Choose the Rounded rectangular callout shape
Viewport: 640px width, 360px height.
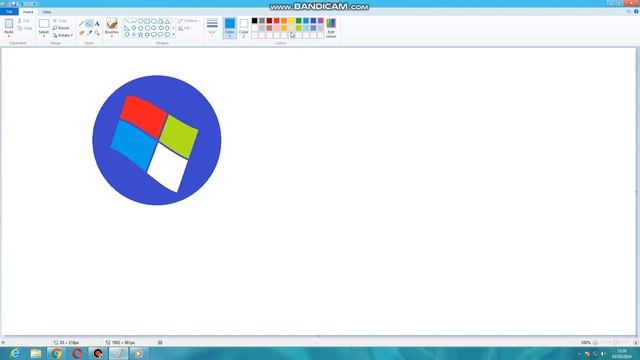coord(154,35)
